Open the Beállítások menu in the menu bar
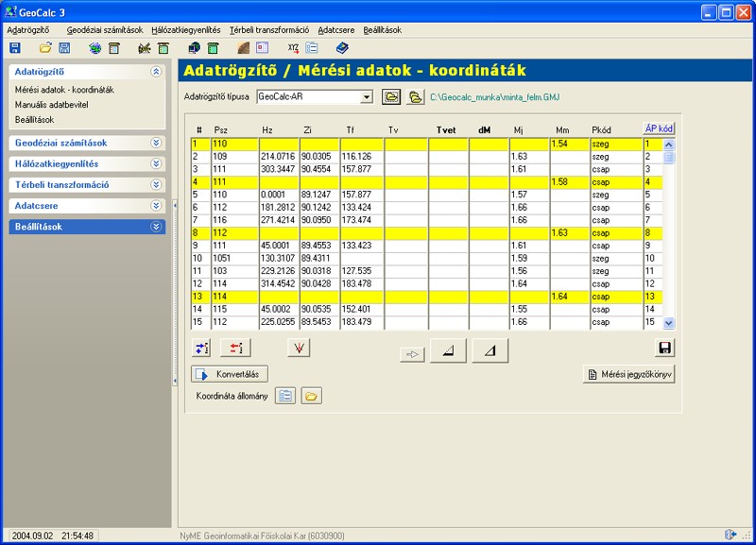 pyautogui.click(x=383, y=30)
